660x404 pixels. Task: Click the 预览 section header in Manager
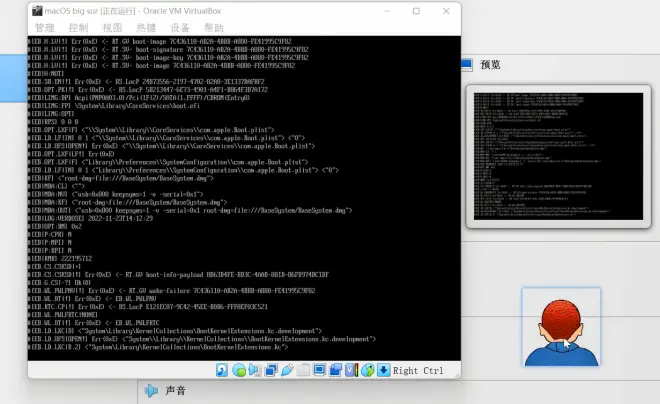pos(490,65)
